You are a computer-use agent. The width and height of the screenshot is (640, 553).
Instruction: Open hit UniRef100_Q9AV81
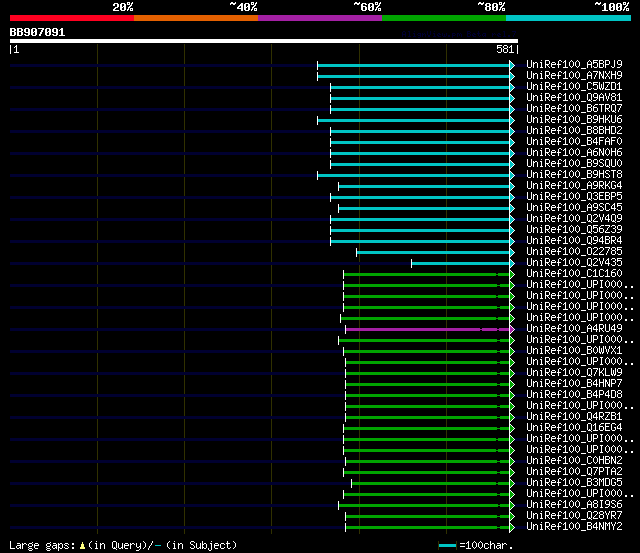click(x=574, y=97)
